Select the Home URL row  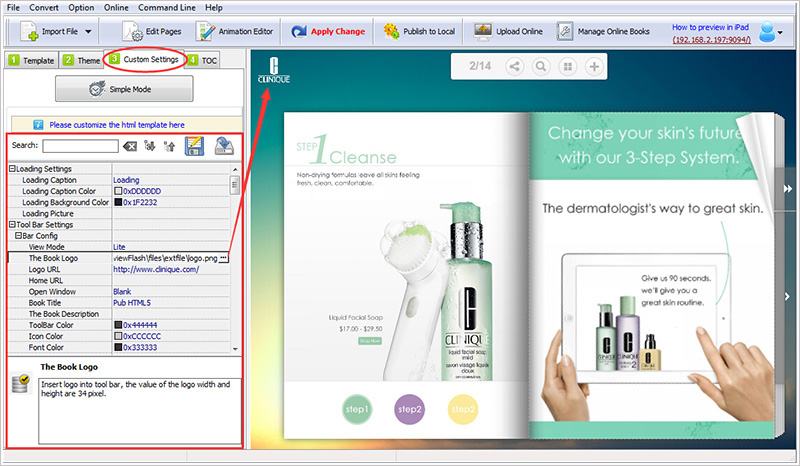pyautogui.click(x=119, y=281)
